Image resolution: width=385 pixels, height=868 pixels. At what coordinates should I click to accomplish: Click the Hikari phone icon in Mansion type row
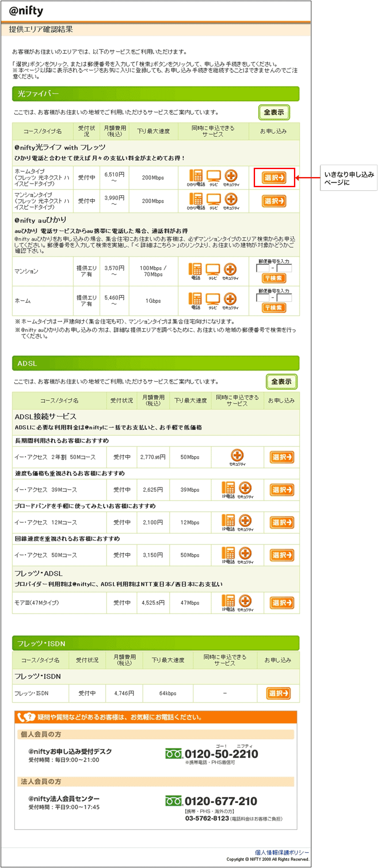click(x=196, y=201)
